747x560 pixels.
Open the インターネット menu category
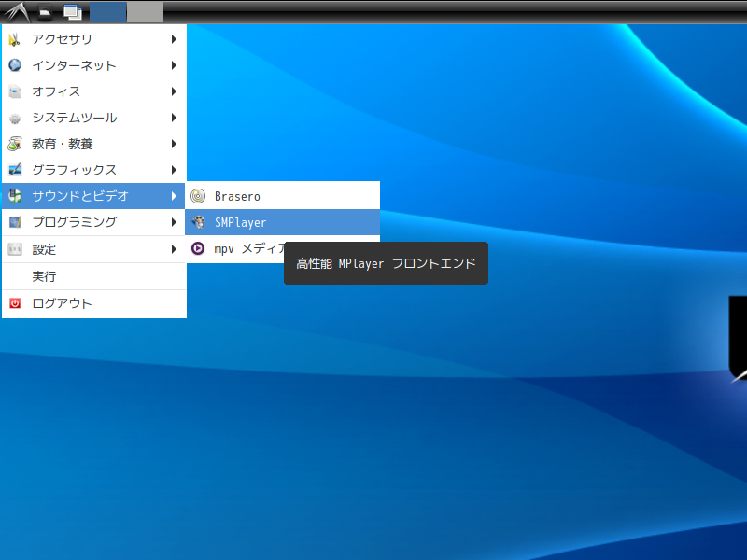(x=94, y=65)
